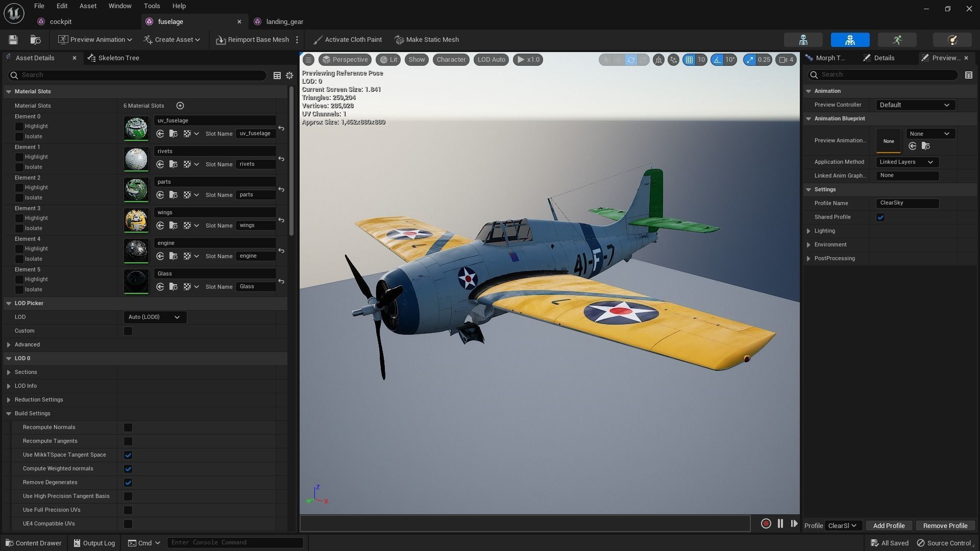The height and width of the screenshot is (551, 980).
Task: Click Make Static Mesh button
Action: (427, 40)
